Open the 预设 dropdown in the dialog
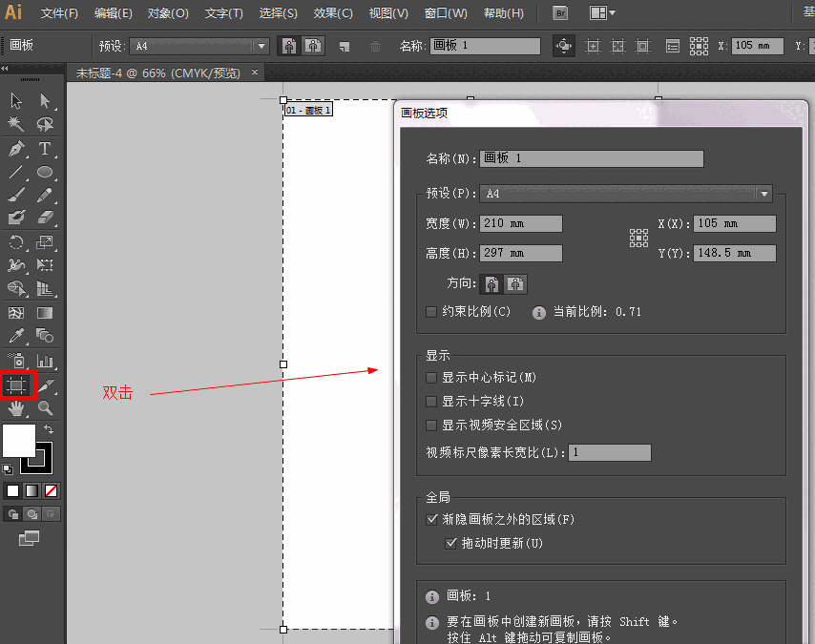Viewport: 815px width, 644px height. pos(763,194)
